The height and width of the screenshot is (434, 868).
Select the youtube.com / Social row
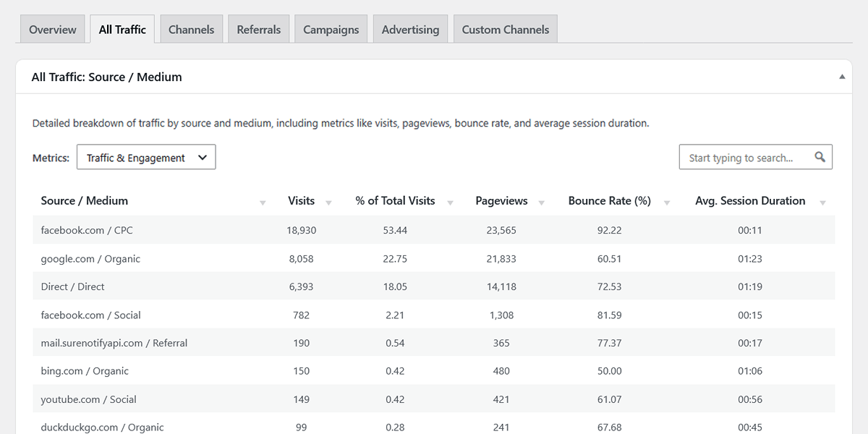pyautogui.click(x=434, y=399)
